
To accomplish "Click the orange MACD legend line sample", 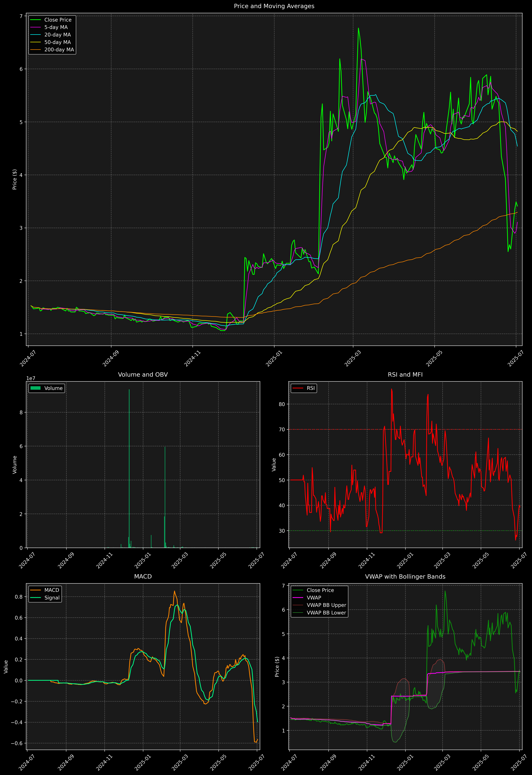I will [36, 590].
